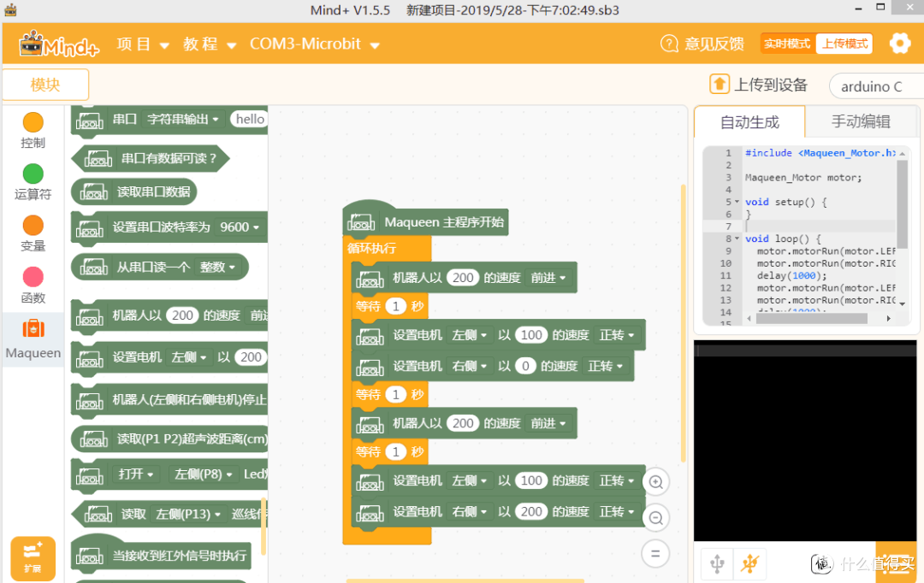Viewport: 924px width, 583px height.
Task: Click the serial console output area
Action: pos(805,440)
